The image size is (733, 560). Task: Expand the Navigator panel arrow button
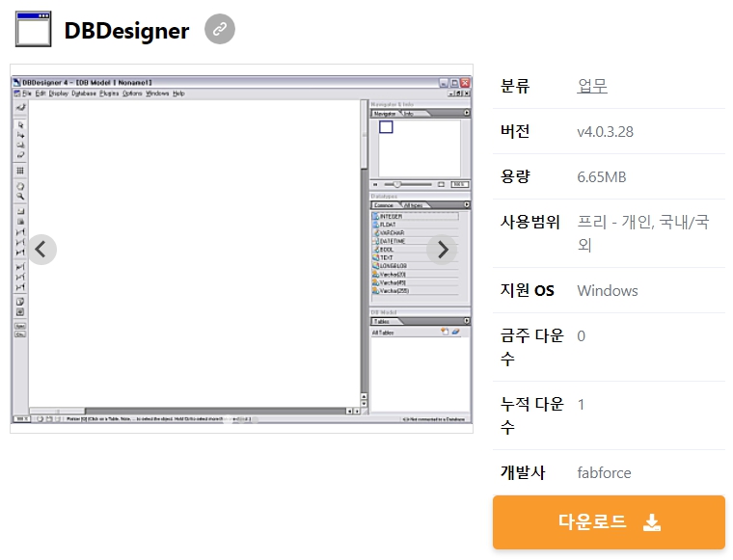click(467, 113)
